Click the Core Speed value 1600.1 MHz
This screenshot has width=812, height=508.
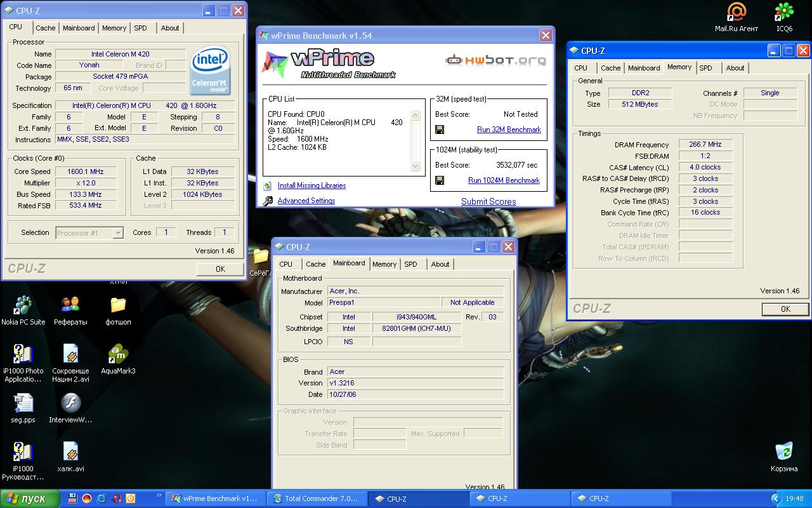pyautogui.click(x=86, y=171)
